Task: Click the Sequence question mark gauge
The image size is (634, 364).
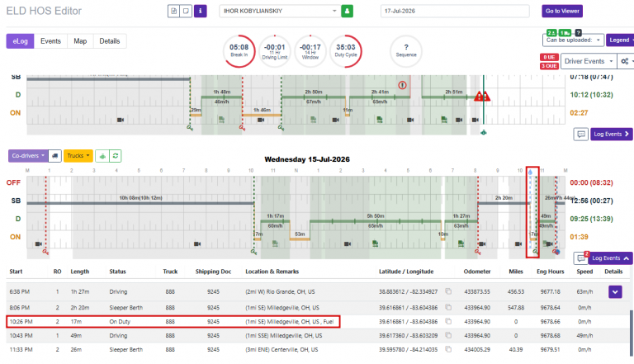Action: click(406, 51)
